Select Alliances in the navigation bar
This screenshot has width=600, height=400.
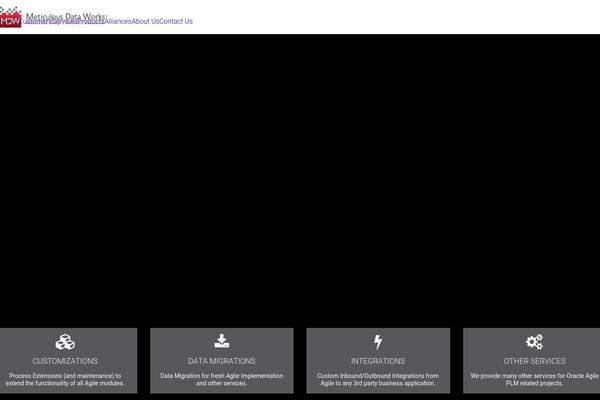pos(116,21)
